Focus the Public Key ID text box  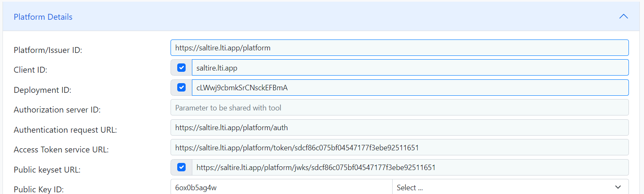[x=281, y=187]
